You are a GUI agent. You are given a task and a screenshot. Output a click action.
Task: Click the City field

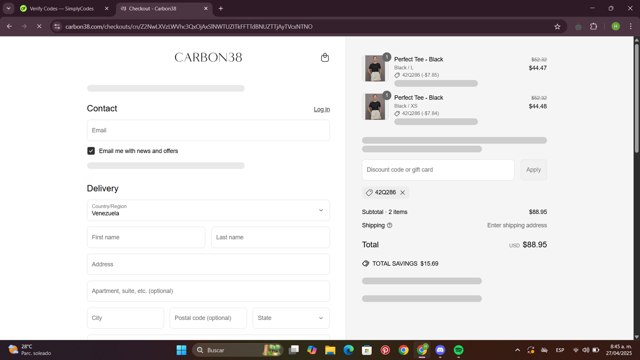[125, 318]
